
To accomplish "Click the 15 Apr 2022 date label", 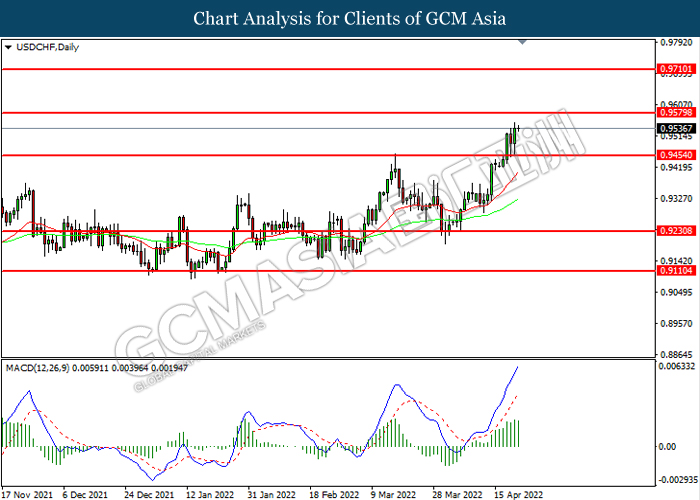I will pyautogui.click(x=518, y=495).
